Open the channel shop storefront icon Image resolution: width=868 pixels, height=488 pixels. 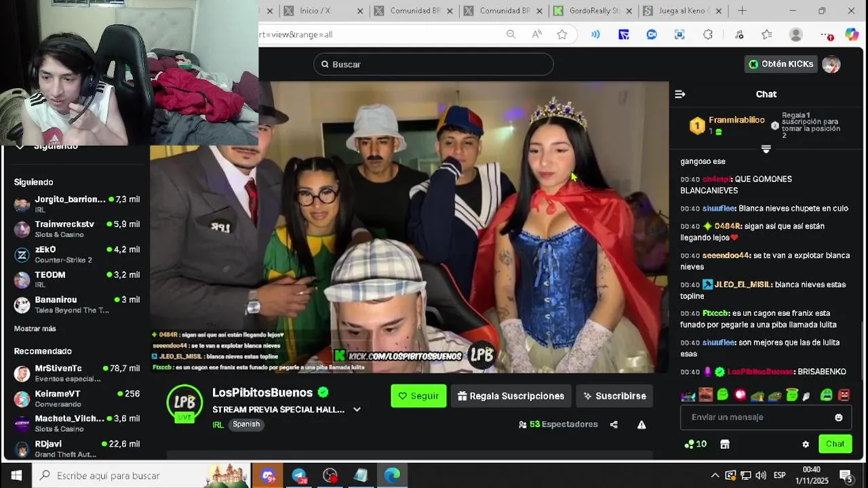tap(725, 445)
